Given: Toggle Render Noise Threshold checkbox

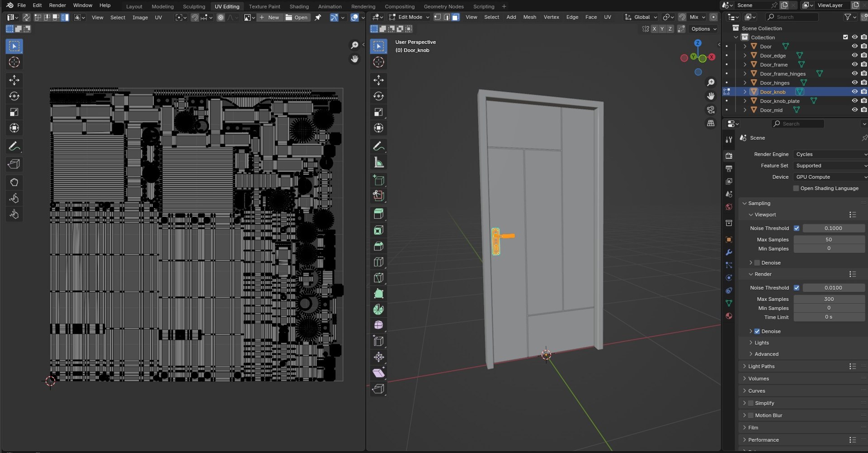Looking at the screenshot, I should [797, 288].
